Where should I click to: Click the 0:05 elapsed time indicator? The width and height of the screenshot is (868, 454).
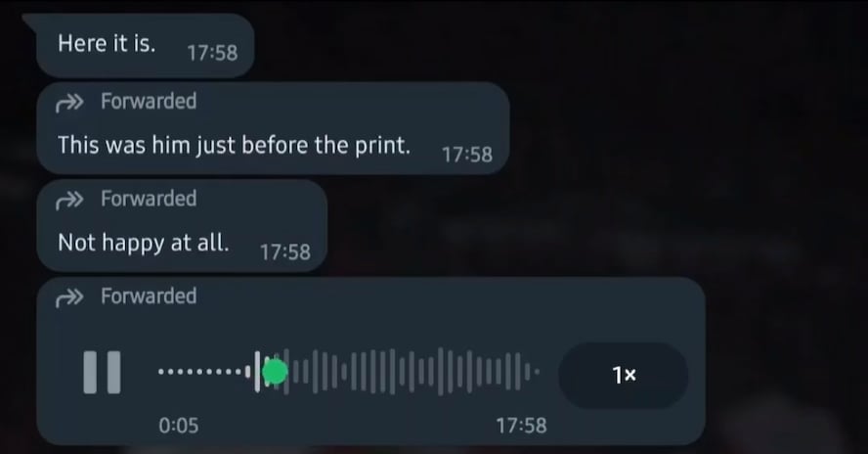tap(178, 426)
